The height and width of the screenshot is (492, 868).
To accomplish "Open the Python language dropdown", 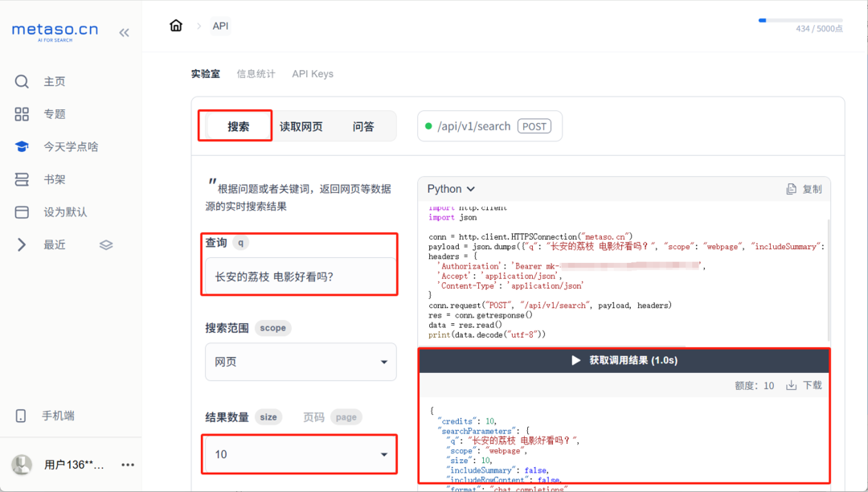I will tap(451, 189).
